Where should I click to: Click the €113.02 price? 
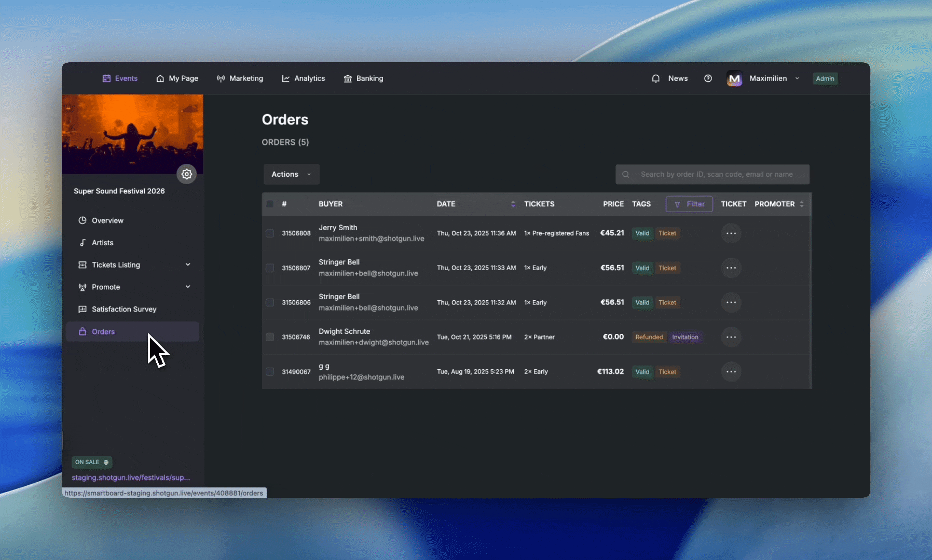(610, 371)
